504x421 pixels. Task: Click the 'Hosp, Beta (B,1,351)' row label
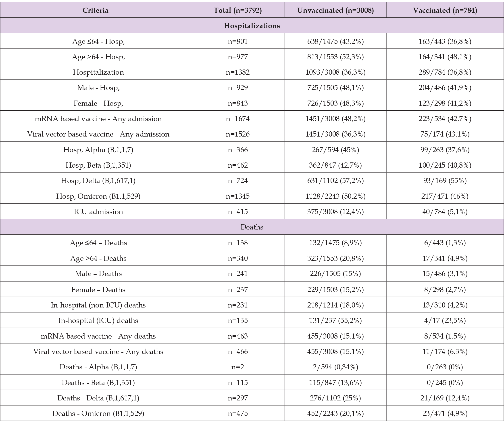point(98,165)
